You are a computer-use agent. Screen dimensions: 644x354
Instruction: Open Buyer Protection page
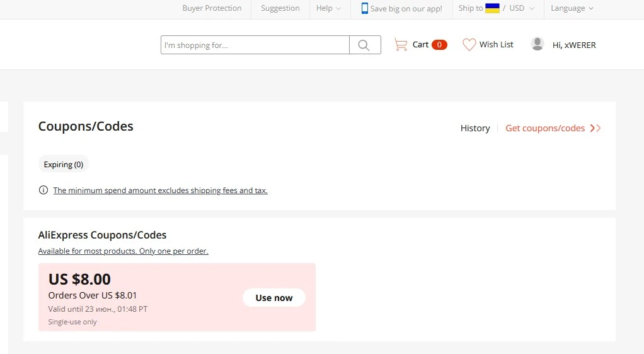pos(212,8)
